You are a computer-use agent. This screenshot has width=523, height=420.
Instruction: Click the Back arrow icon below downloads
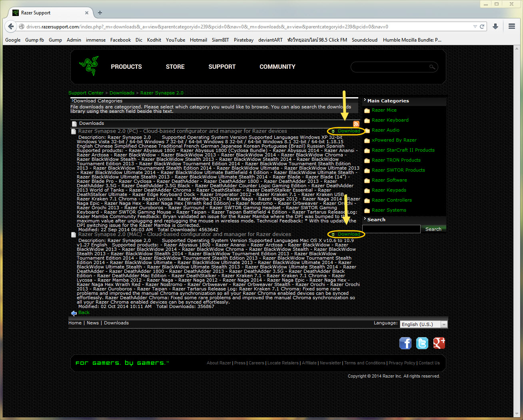coord(74,313)
